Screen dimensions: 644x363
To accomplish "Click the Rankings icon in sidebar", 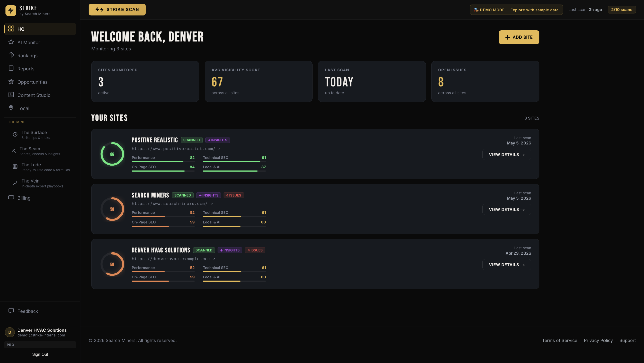I will 11,55.
